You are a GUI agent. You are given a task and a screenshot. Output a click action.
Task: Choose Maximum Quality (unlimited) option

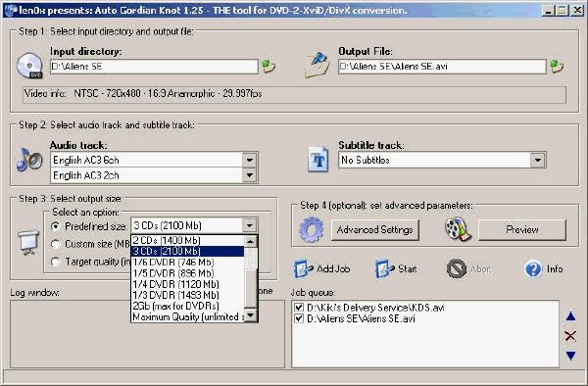click(188, 317)
